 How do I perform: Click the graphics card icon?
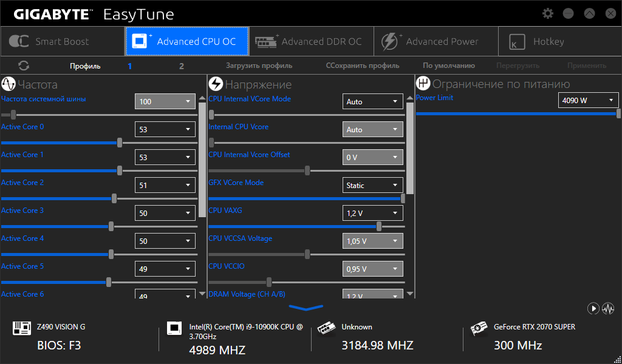[x=479, y=329]
